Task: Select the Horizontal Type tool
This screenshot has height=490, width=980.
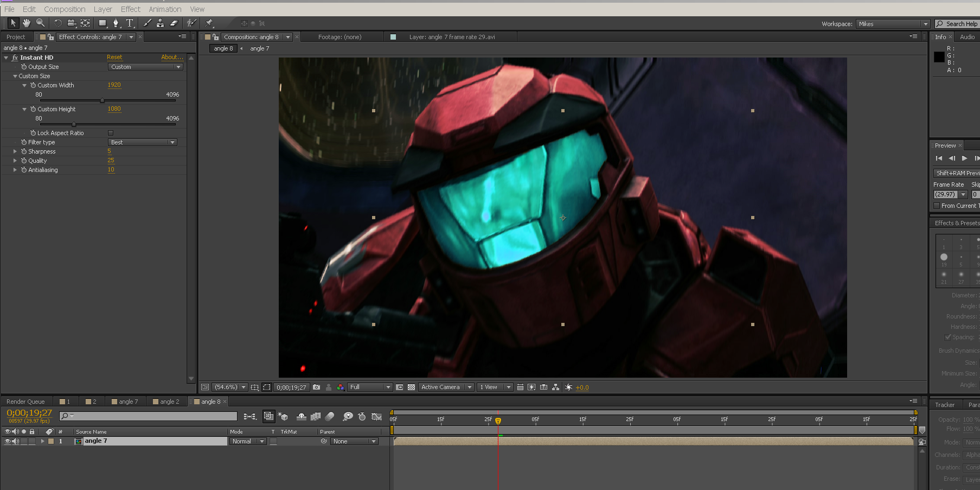Action: (x=130, y=23)
